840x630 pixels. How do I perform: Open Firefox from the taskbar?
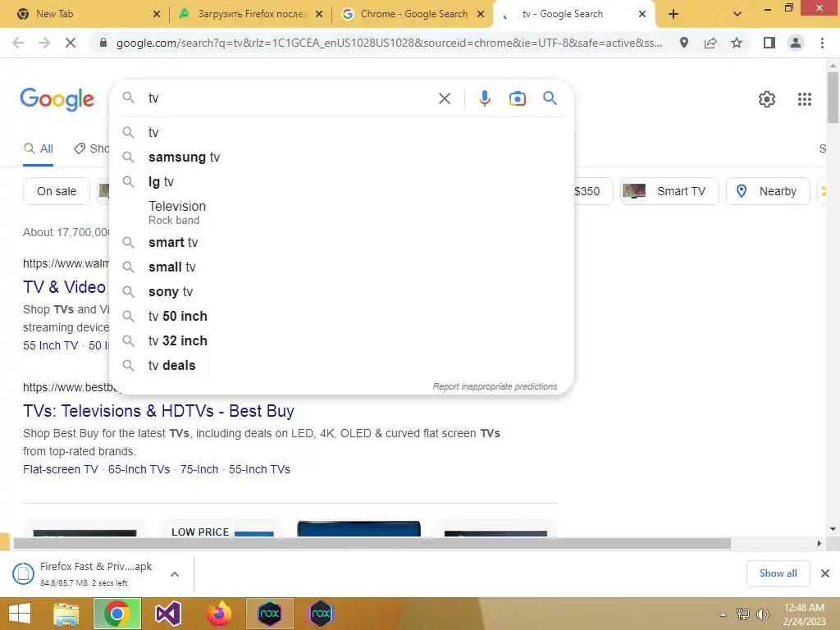point(219,614)
